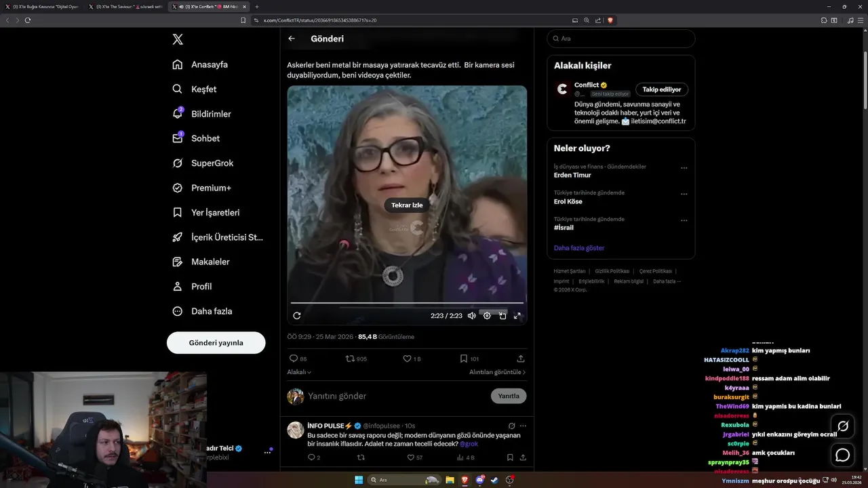Click Tekrar izle on the video
868x488 pixels.
tap(407, 205)
